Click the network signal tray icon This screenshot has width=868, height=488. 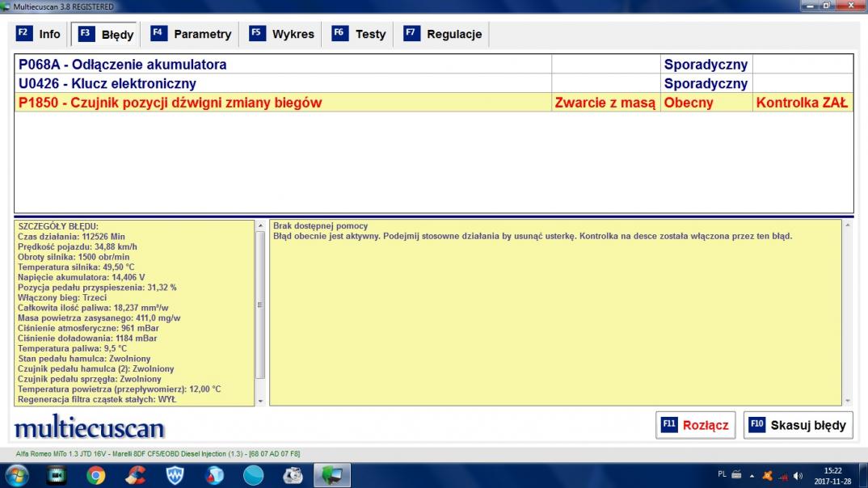coord(783,476)
